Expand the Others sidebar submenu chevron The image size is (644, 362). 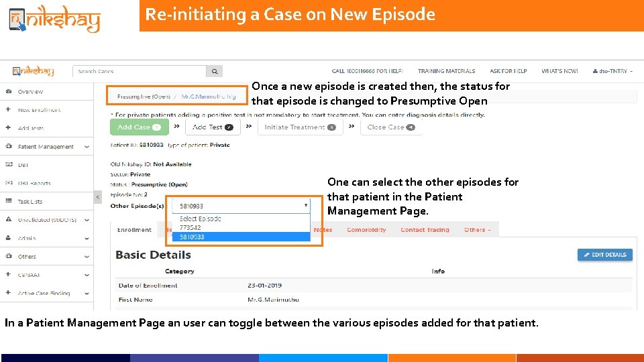tap(87, 257)
